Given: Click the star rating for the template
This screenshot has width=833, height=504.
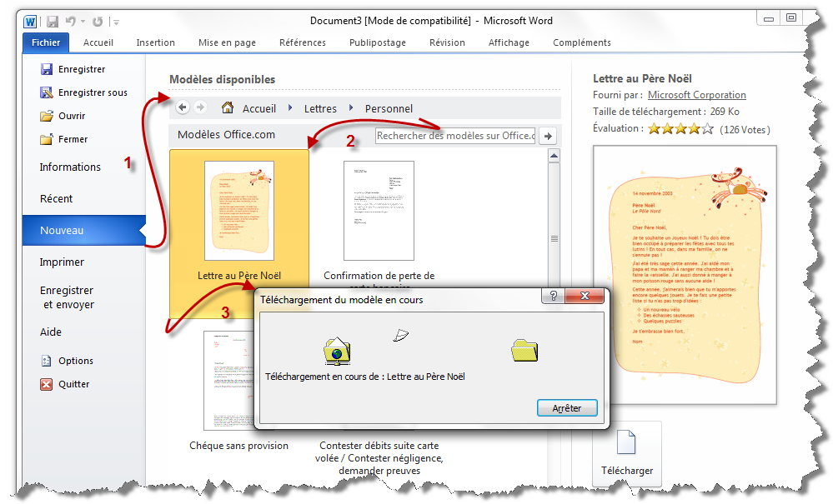Looking at the screenshot, I should (680, 129).
